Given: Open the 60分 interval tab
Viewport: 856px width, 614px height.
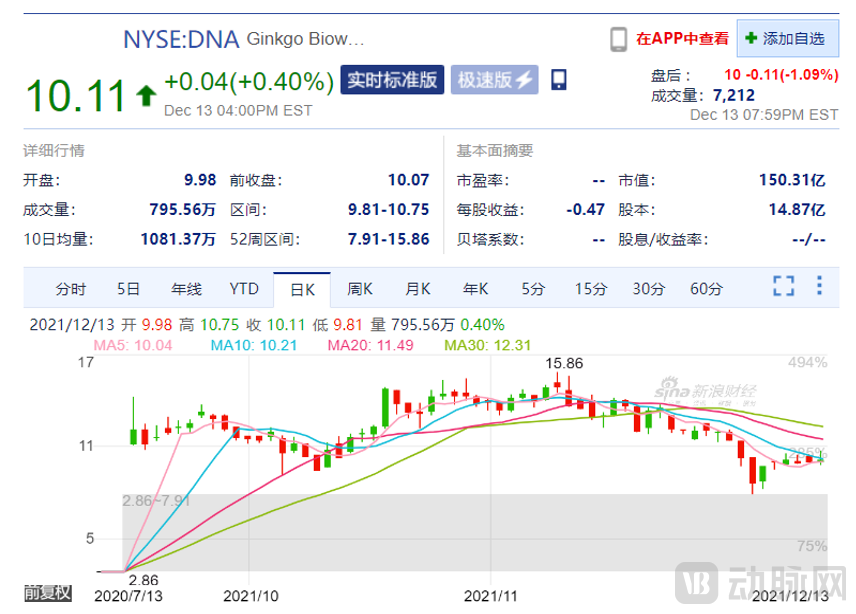Looking at the screenshot, I should 706,289.
